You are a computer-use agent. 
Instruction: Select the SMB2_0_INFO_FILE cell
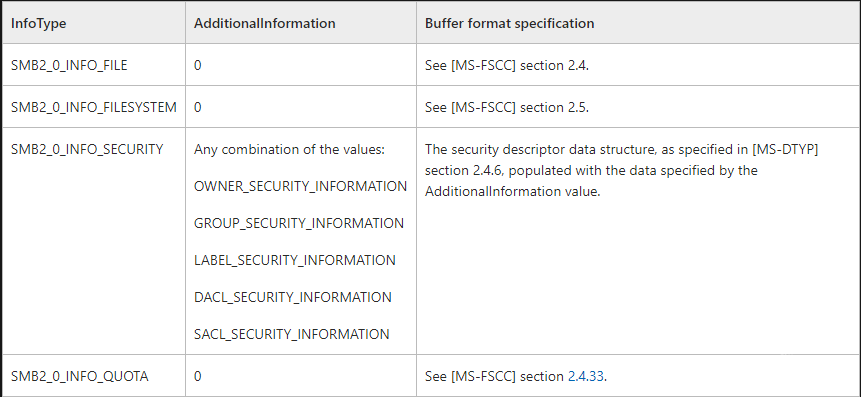[x=94, y=65]
